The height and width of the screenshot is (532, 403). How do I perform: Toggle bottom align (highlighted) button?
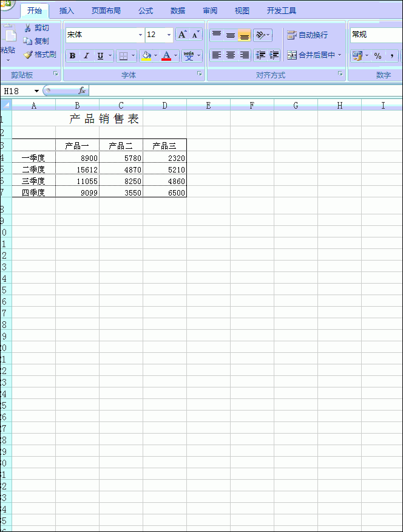click(x=245, y=35)
